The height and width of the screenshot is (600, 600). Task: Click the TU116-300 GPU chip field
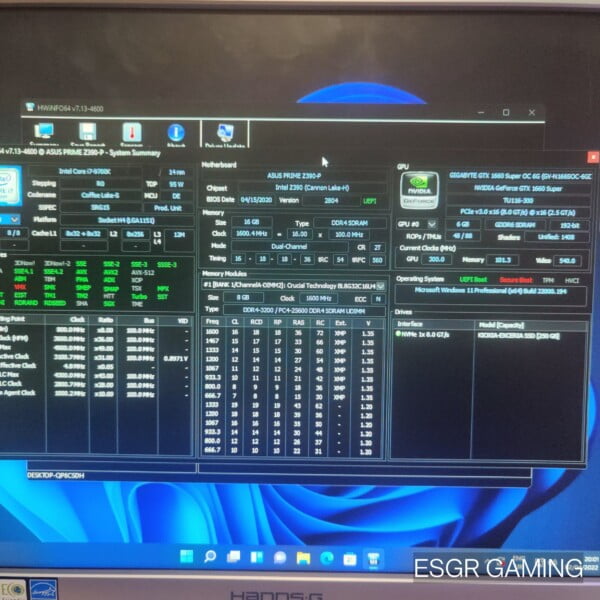518,200
